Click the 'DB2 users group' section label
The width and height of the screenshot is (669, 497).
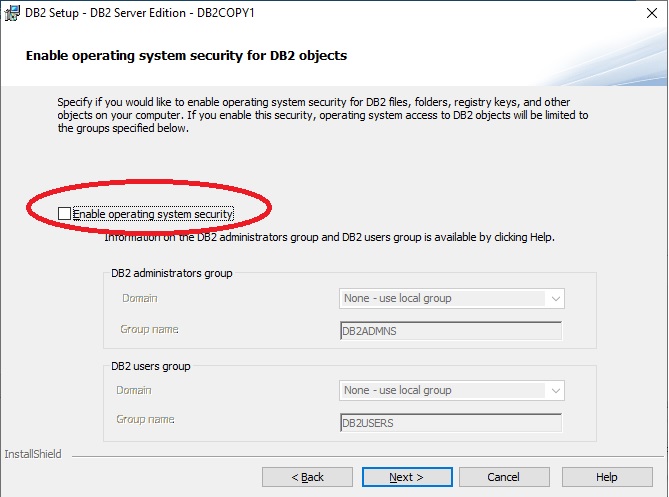pos(150,366)
